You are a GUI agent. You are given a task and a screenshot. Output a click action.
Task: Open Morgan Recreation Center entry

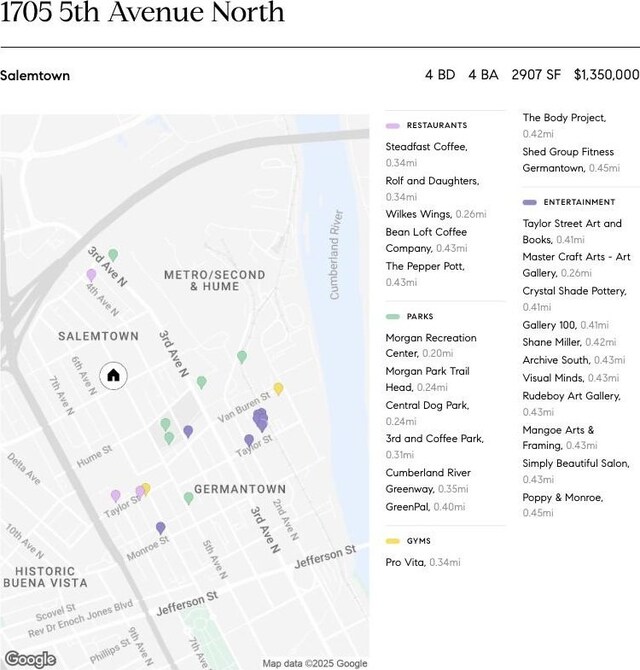pyautogui.click(x=431, y=345)
